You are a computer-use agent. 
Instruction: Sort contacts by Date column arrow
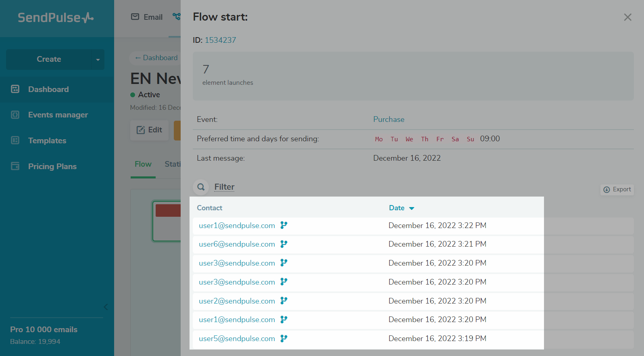point(412,208)
